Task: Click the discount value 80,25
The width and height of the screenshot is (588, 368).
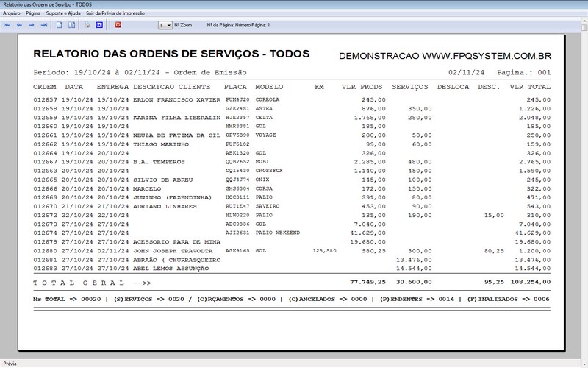Action: click(x=494, y=251)
